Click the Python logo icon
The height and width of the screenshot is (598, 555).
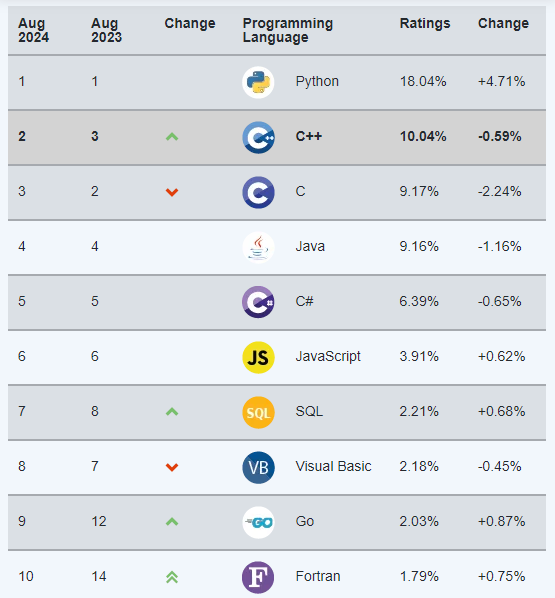tap(258, 82)
